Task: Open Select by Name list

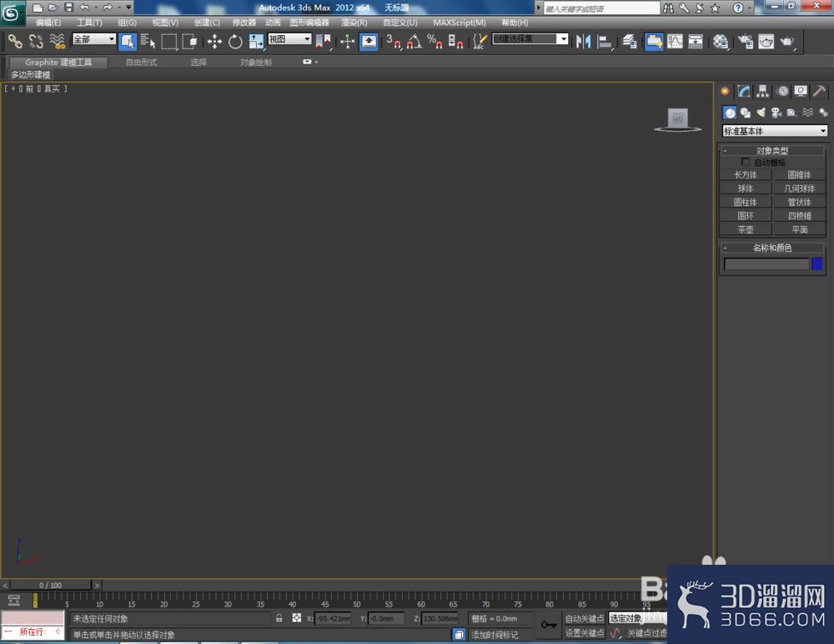Action: (148, 42)
